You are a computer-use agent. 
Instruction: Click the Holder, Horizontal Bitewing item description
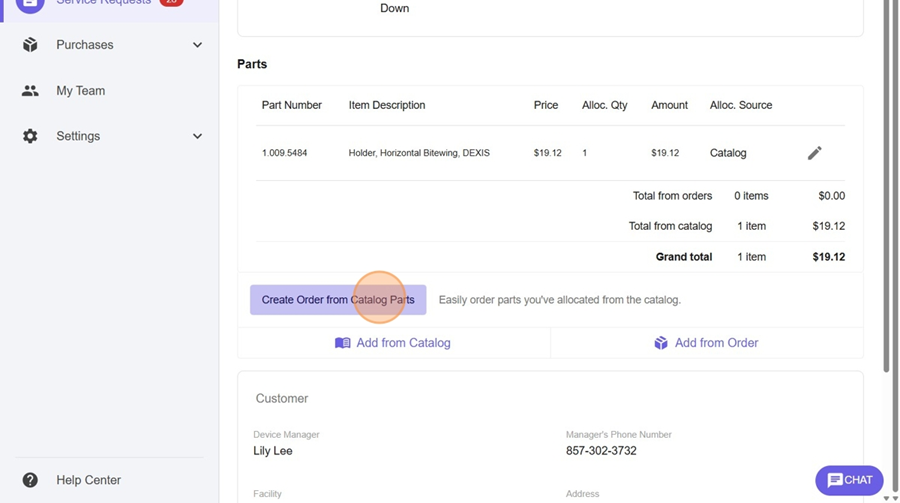point(419,153)
